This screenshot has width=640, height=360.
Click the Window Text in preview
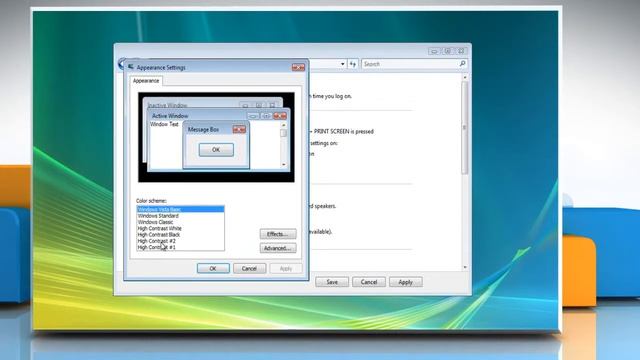pos(164,124)
